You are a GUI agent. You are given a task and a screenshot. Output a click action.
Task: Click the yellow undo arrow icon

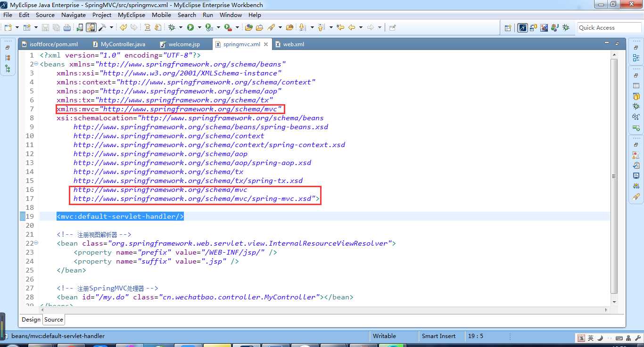123,27
